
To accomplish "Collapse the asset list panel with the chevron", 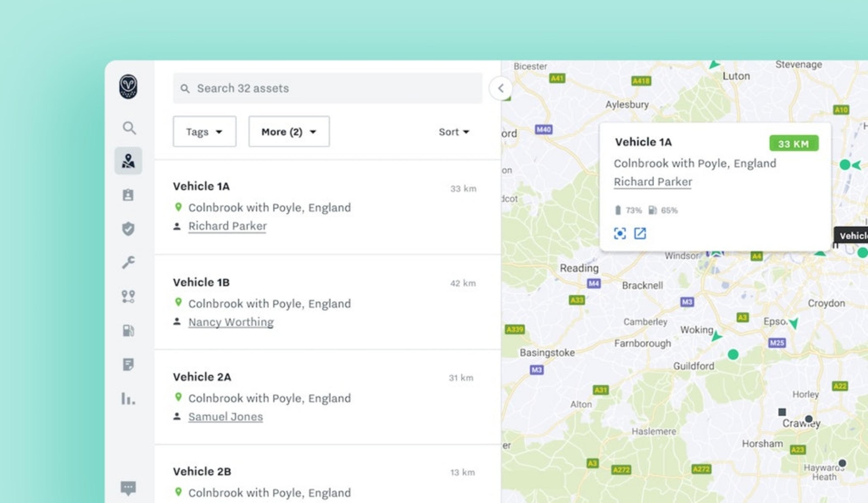I will pyautogui.click(x=500, y=89).
